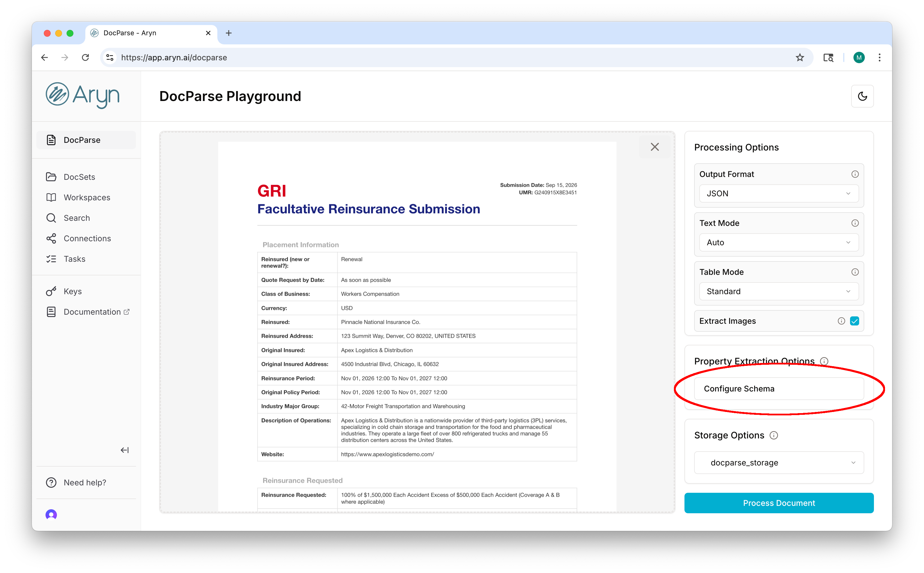Click the Table Mode info icon
The image size is (924, 573).
[855, 272]
